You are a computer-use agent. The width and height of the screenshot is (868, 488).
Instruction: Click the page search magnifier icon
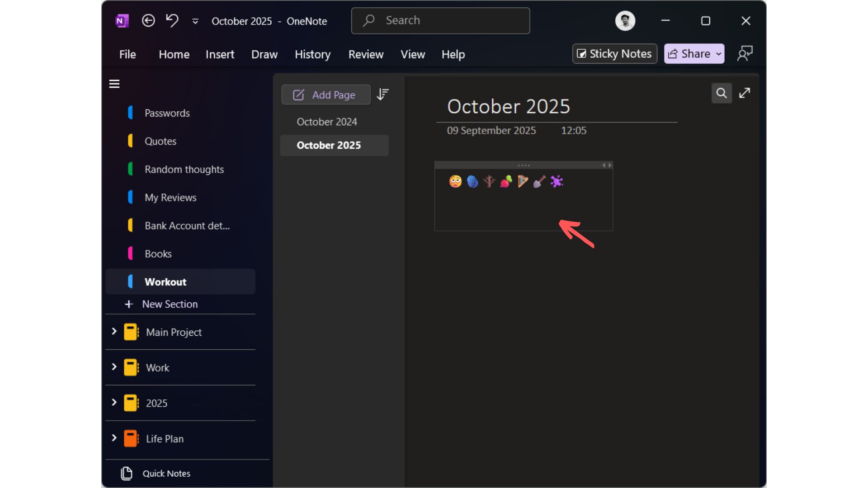click(x=722, y=93)
